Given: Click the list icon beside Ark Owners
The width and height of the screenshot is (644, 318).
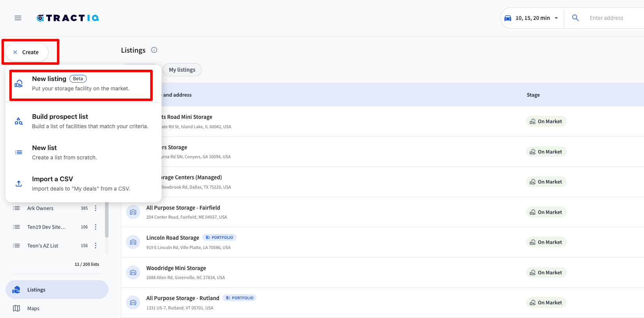Looking at the screenshot, I should click(x=16, y=208).
